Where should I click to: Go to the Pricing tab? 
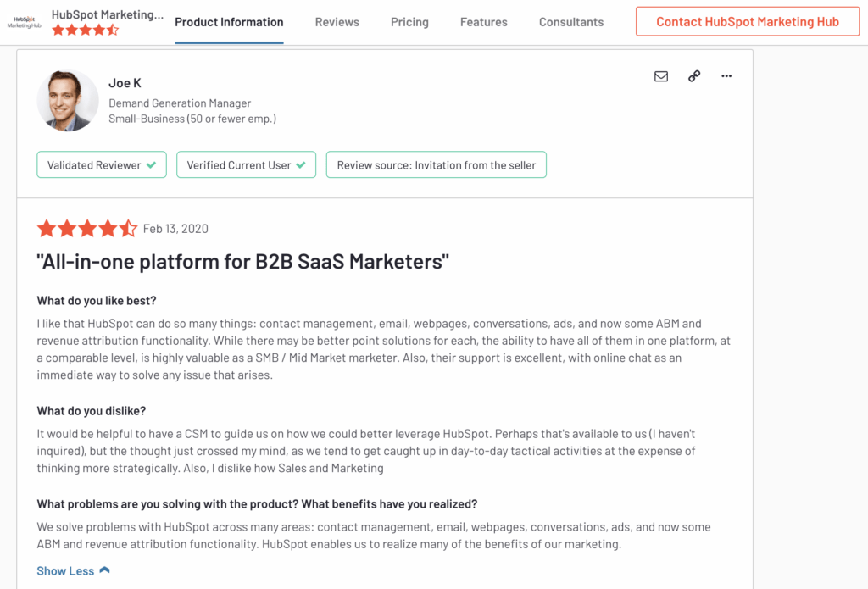point(409,22)
